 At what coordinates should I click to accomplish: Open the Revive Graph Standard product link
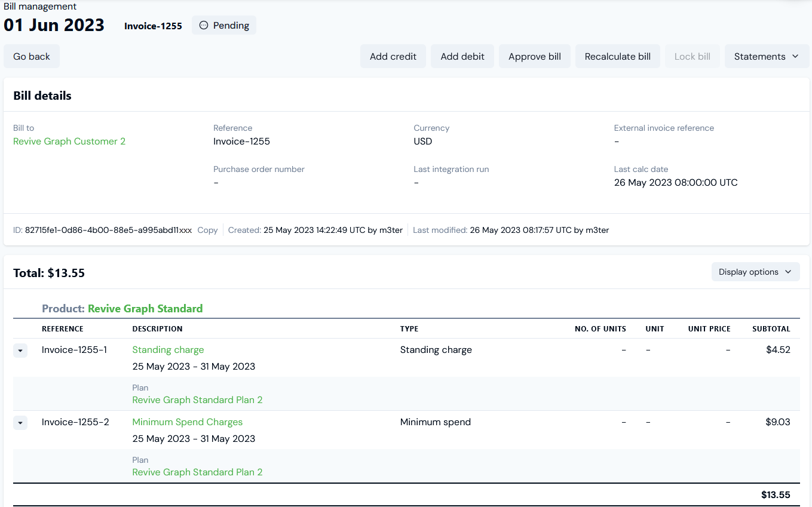145,309
